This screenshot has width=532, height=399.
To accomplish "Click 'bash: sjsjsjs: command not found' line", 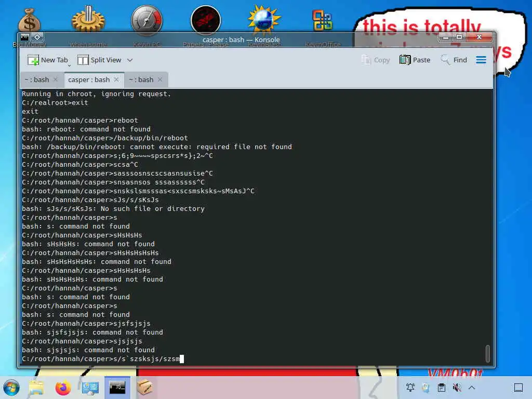I will click(88, 350).
